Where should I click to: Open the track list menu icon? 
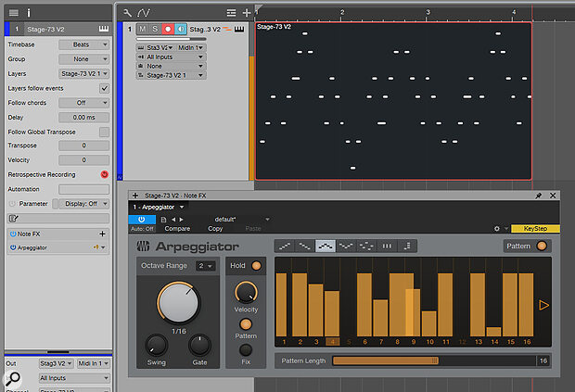pos(232,13)
